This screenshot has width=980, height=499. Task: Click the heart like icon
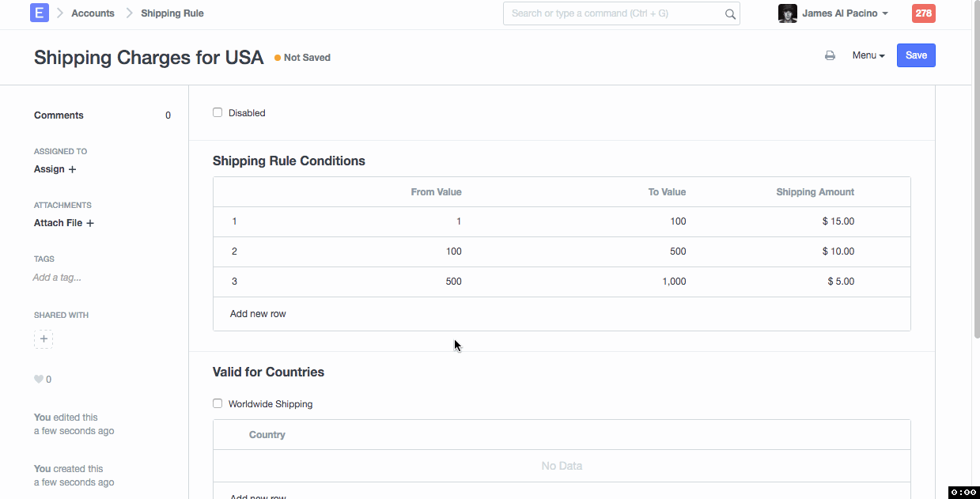[x=39, y=380]
